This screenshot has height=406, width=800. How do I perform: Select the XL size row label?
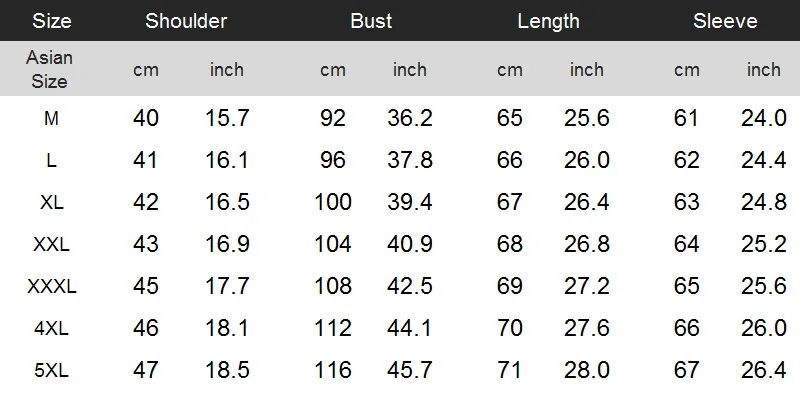[x=52, y=202]
